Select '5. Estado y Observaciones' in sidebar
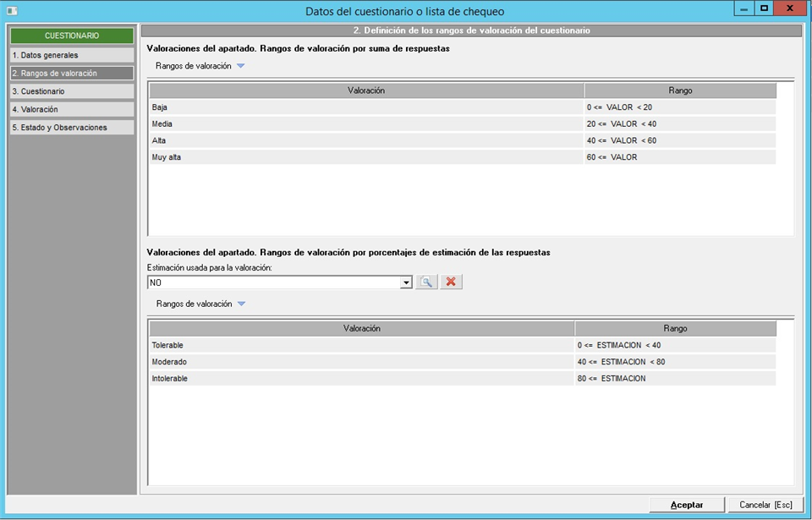Screen dimensions: 812x520 71,128
